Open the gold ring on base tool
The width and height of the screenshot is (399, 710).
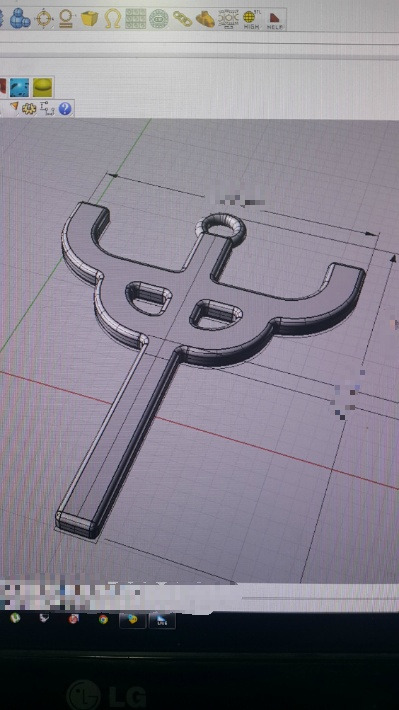(66, 19)
